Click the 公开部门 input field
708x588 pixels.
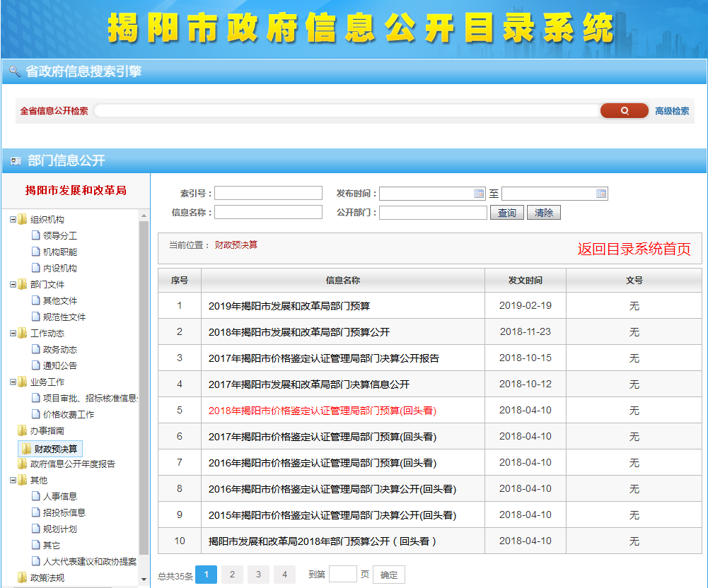click(433, 213)
